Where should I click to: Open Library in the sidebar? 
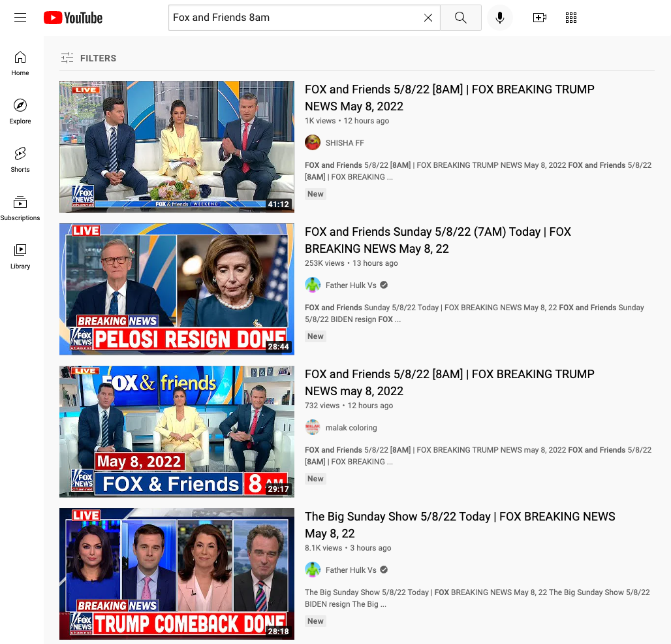coord(20,257)
